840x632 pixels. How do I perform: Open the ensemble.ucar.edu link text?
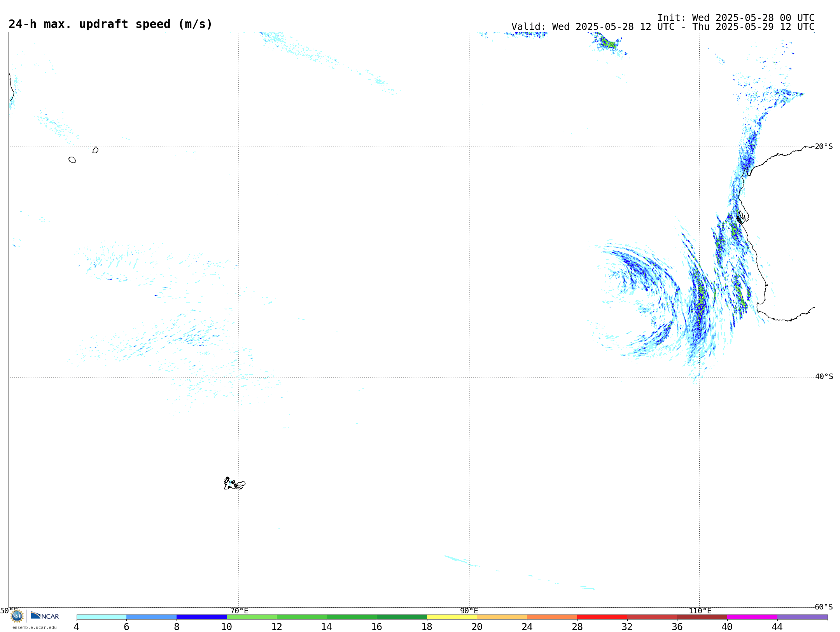35,627
